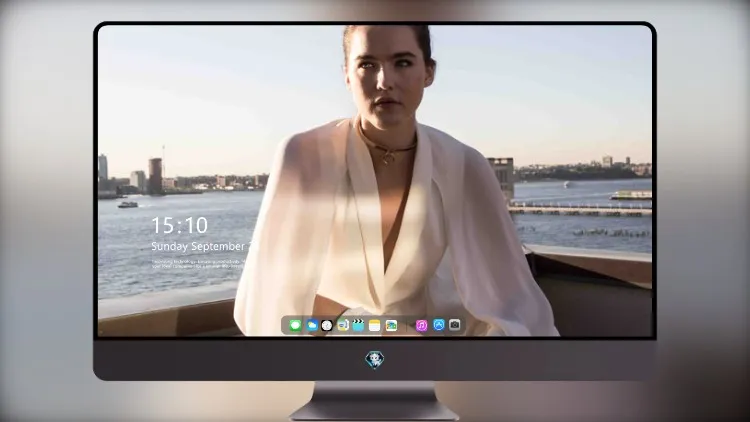
Task: Open the Weather app in dock
Action: click(x=312, y=325)
